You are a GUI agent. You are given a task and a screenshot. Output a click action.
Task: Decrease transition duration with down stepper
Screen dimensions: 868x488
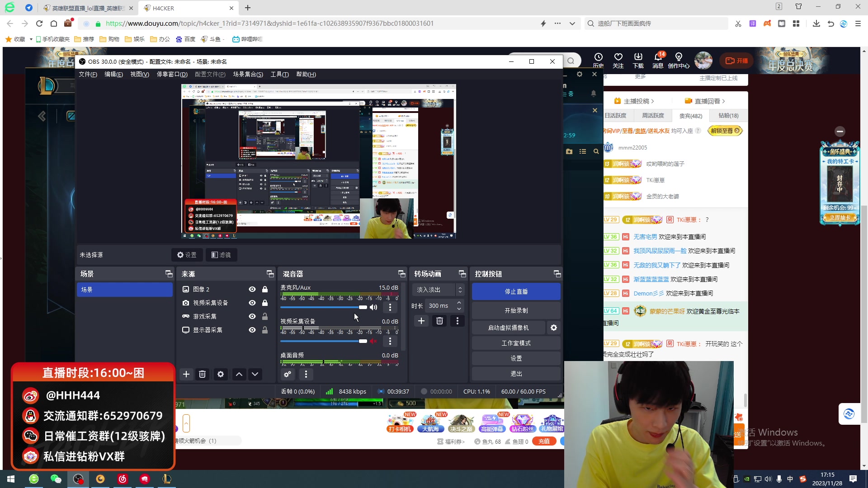pos(459,309)
